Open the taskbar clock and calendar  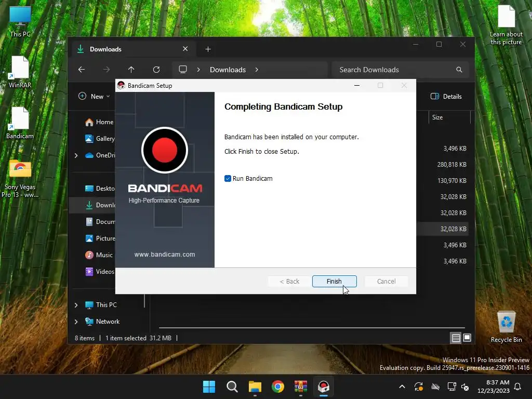(x=494, y=387)
